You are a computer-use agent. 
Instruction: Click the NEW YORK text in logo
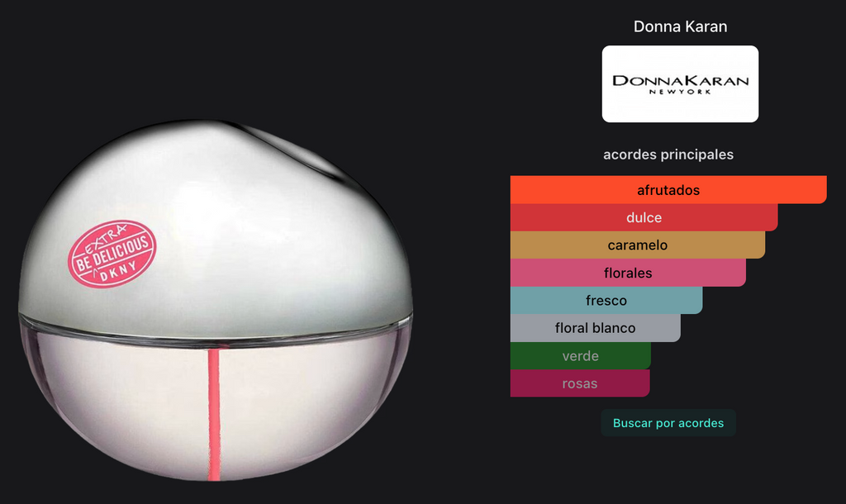pos(680,93)
